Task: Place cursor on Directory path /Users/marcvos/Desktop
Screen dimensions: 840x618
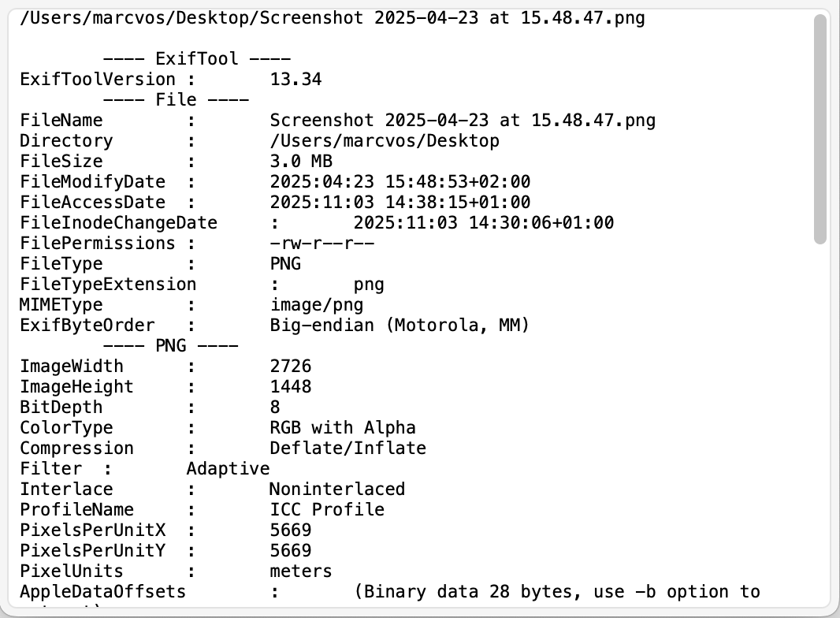Action: (x=384, y=141)
